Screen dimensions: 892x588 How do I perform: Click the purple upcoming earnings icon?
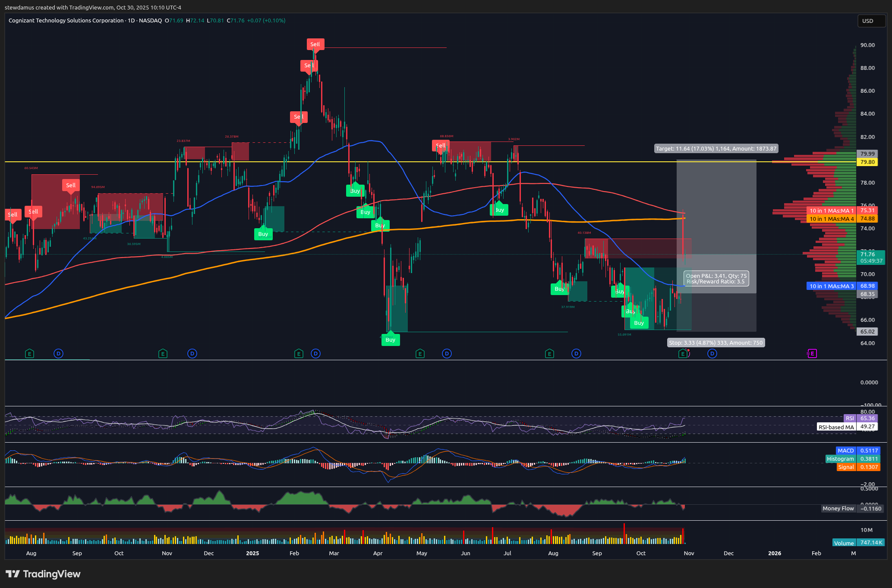point(812,354)
